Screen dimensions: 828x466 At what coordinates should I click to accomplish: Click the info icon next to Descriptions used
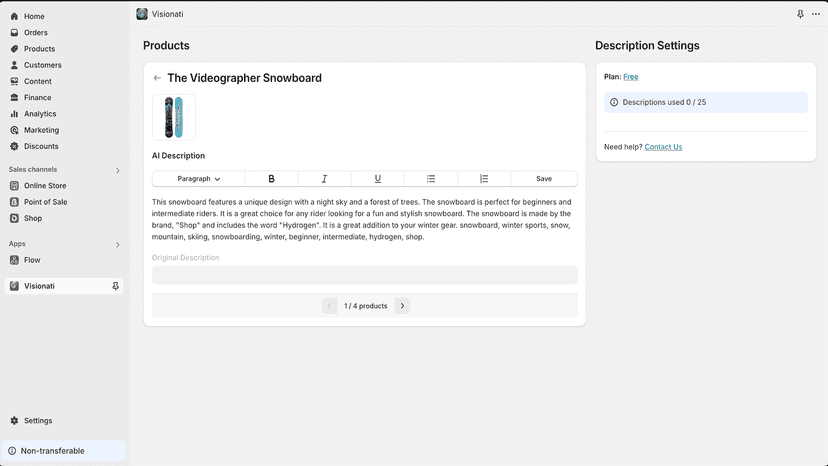(x=614, y=102)
